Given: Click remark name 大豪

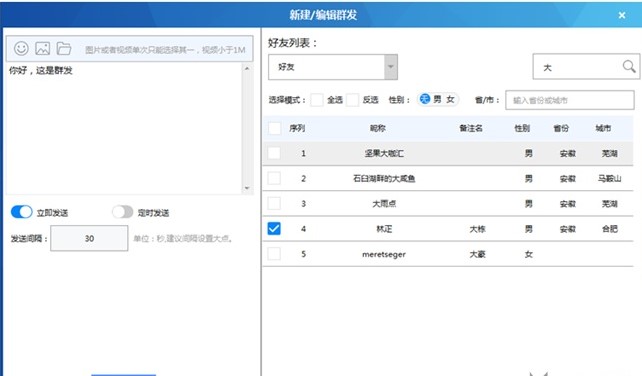Looking at the screenshot, I should (477, 254).
